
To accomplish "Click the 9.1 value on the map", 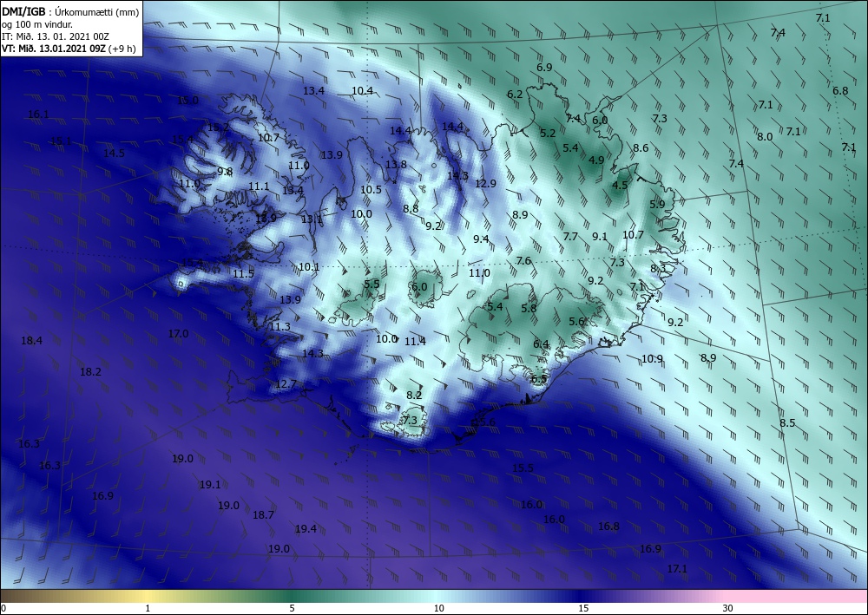I will 600,237.
